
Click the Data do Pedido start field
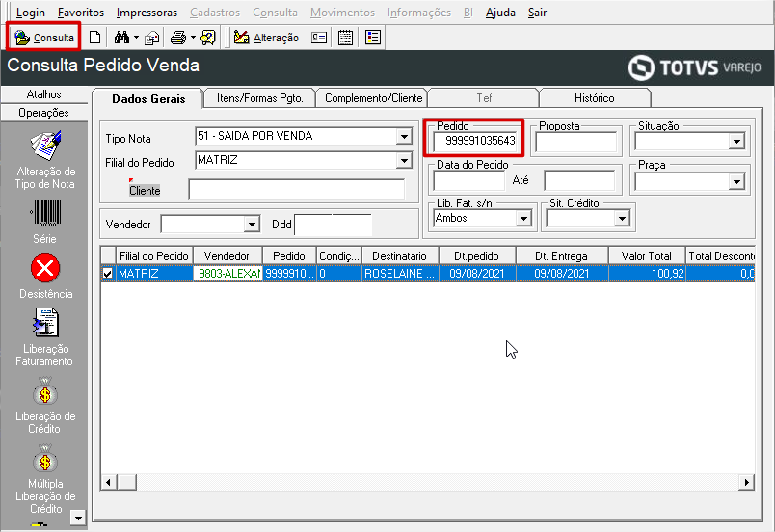(469, 181)
